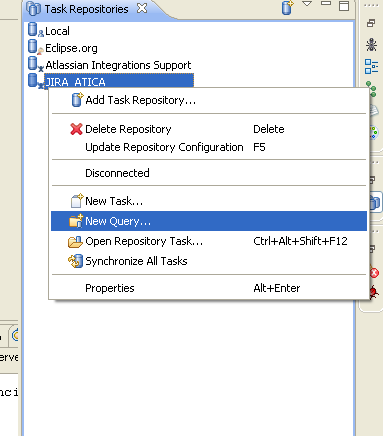Image resolution: width=383 pixels, height=440 pixels.
Task: Select the Eclipse.org repository
Action: tap(71, 48)
